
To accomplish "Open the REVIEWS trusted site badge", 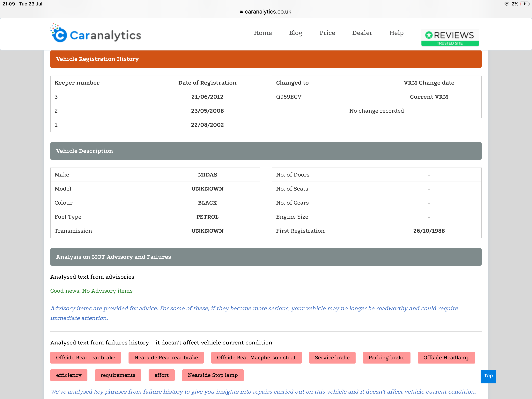I will (x=450, y=37).
